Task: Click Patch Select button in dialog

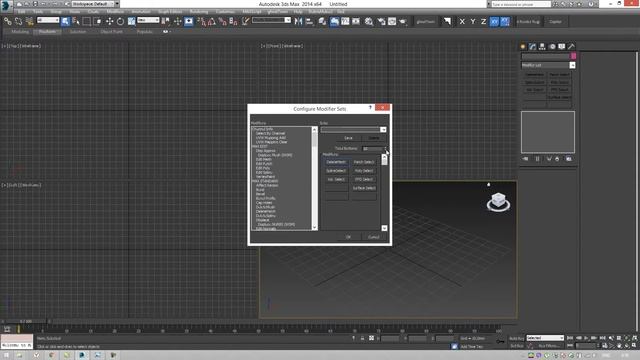Action: [x=364, y=162]
